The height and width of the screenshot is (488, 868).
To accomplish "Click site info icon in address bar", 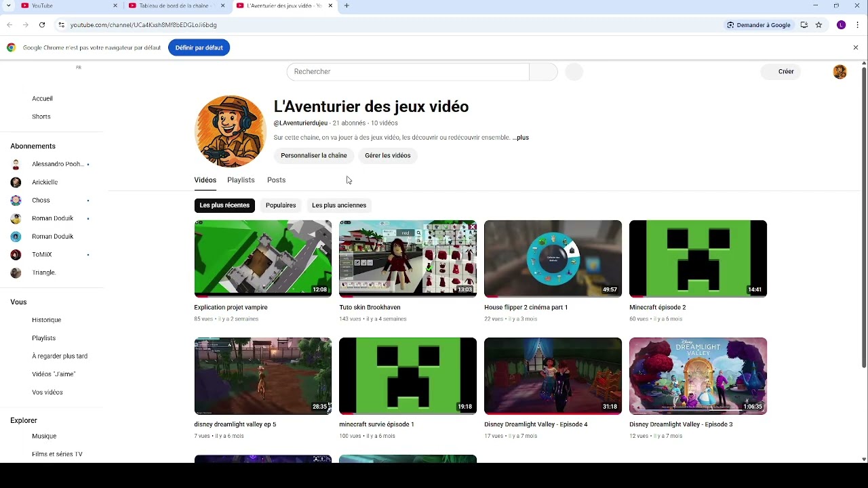I will tap(61, 25).
